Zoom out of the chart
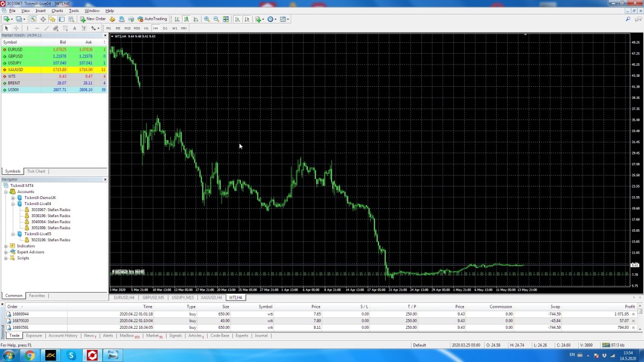Viewport: 644px width, 362px height. [x=216, y=19]
